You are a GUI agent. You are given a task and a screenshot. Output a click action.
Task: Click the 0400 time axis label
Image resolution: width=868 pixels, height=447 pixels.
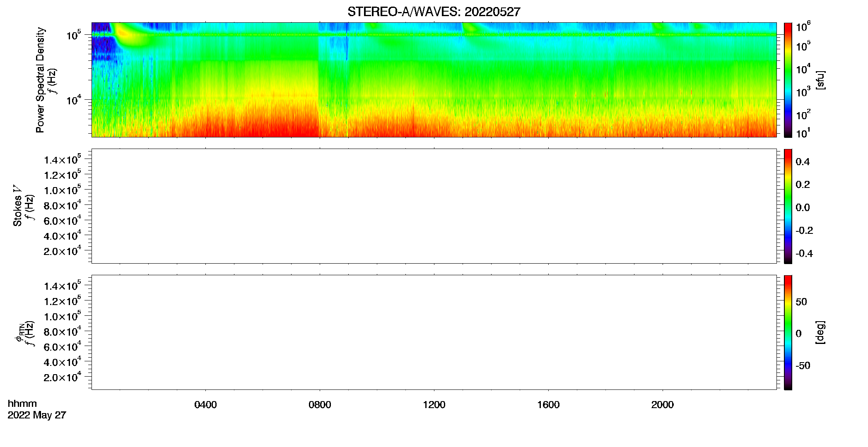(205, 405)
